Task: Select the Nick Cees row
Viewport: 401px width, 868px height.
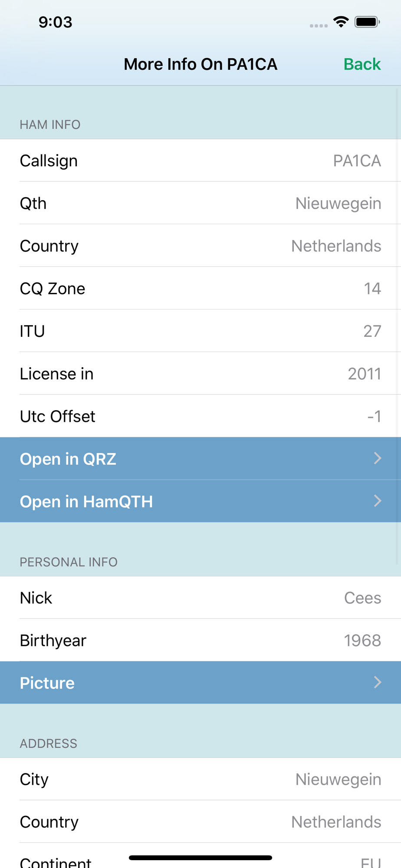Action: pos(200,598)
